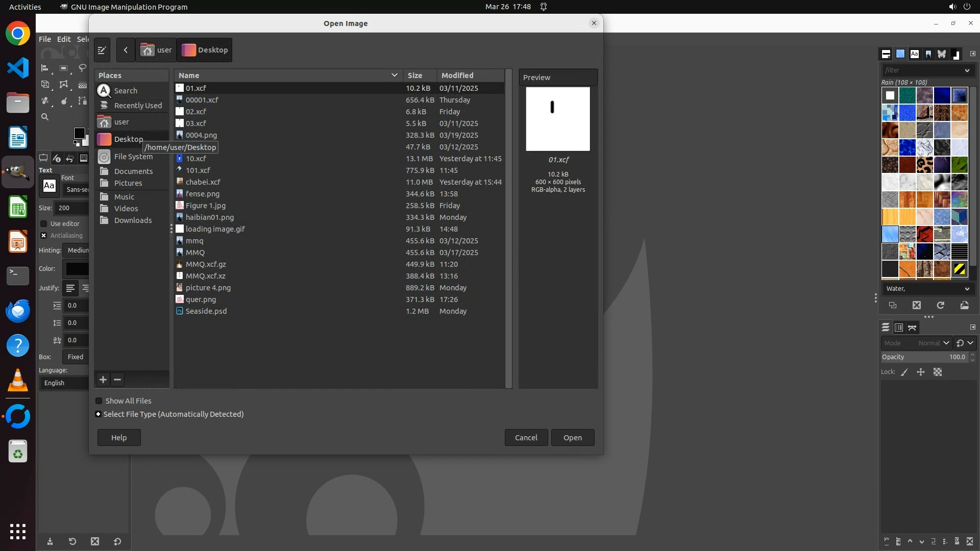Click the black text Color swatch
Screen dimensions: 980x551
[77, 269]
